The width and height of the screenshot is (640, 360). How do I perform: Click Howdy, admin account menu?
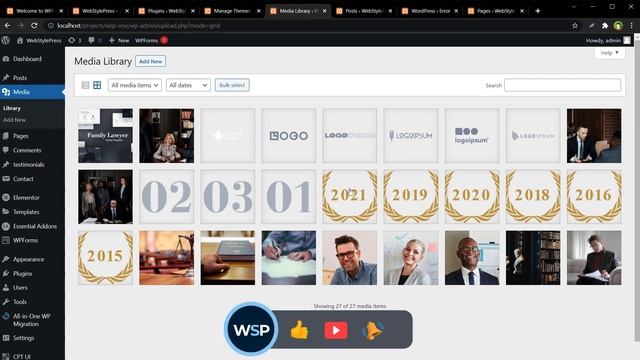pyautogui.click(x=608, y=40)
